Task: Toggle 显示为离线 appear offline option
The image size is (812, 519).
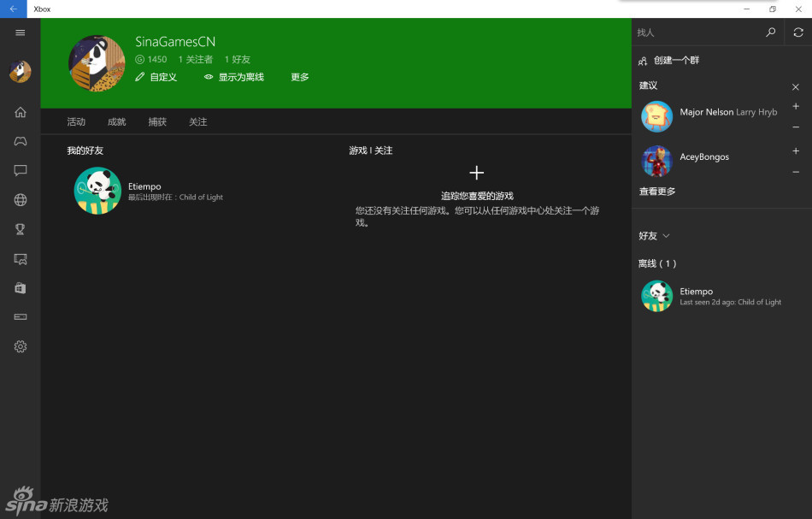Action: tap(233, 77)
